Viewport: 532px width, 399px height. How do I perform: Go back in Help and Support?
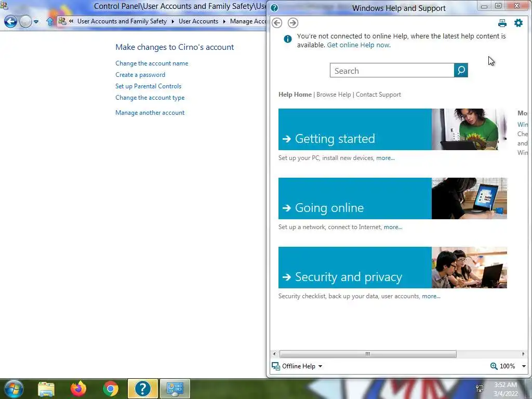pos(277,23)
